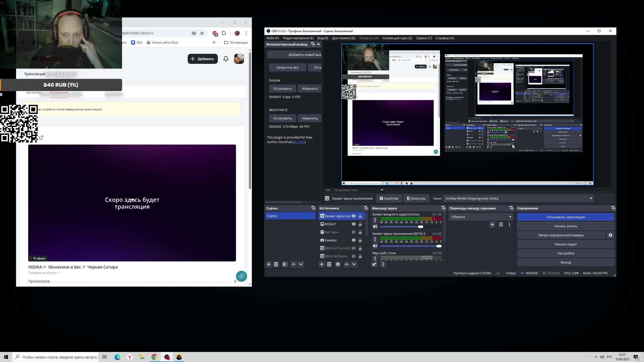
Task: Open the Вид (V) menu
Action: 323,38
